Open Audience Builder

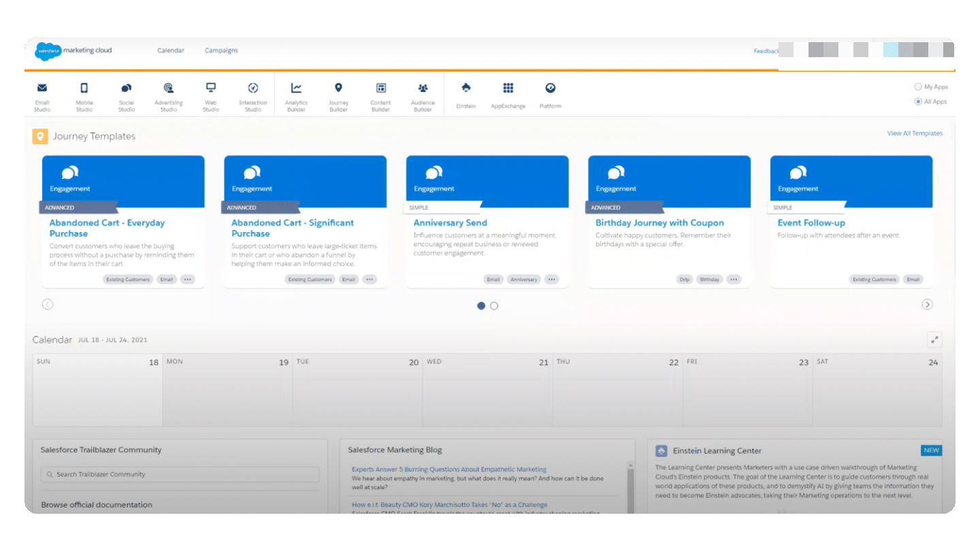coord(423,97)
